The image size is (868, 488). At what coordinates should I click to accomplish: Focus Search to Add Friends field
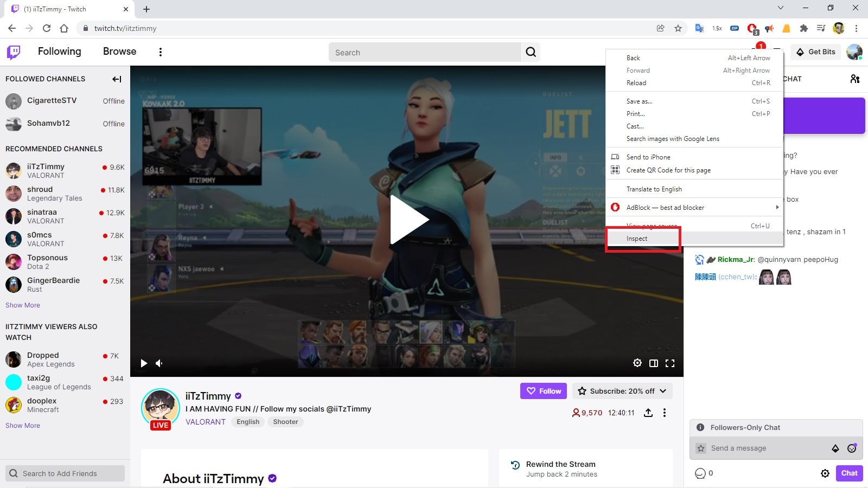pos(65,473)
